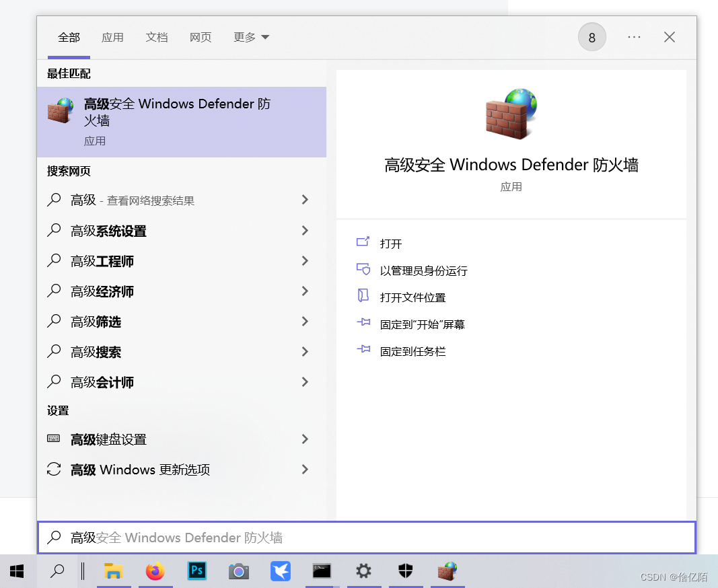Click the 打开 open icon in preview

click(363, 242)
